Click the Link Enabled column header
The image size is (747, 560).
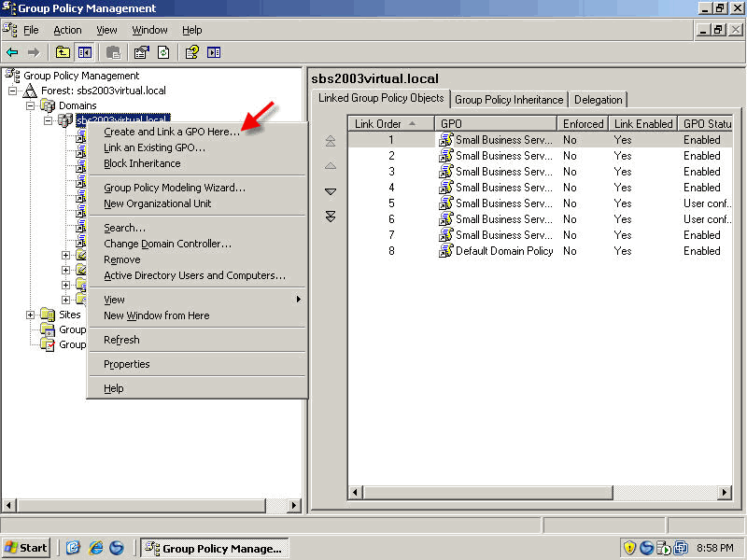pyautogui.click(x=642, y=124)
